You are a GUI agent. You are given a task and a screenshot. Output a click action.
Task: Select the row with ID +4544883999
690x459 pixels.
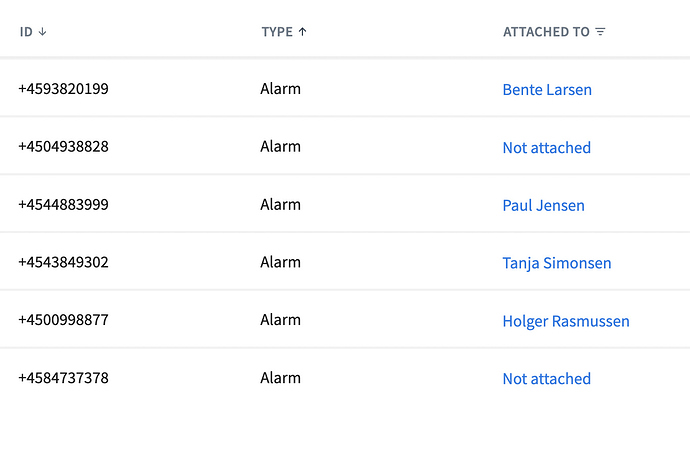click(x=345, y=204)
